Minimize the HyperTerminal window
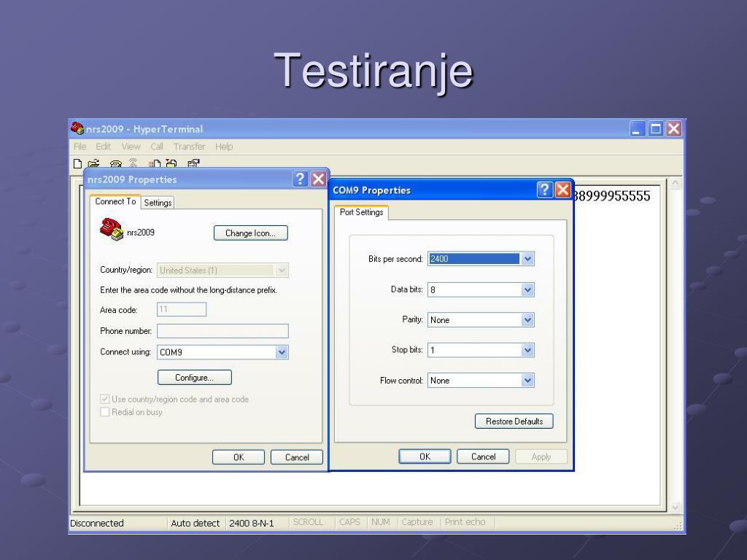Screen dimensions: 747x560 click(x=637, y=128)
